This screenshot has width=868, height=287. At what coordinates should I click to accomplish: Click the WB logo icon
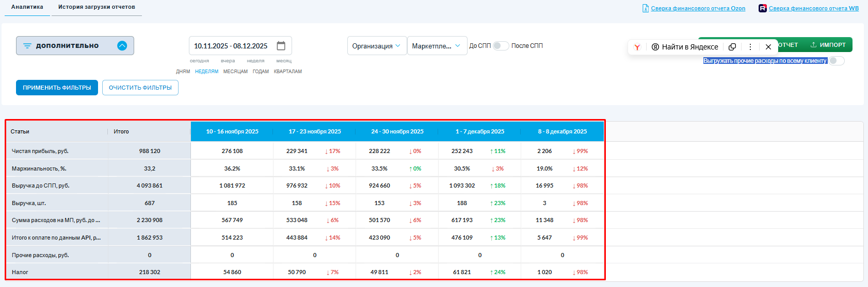[762, 8]
